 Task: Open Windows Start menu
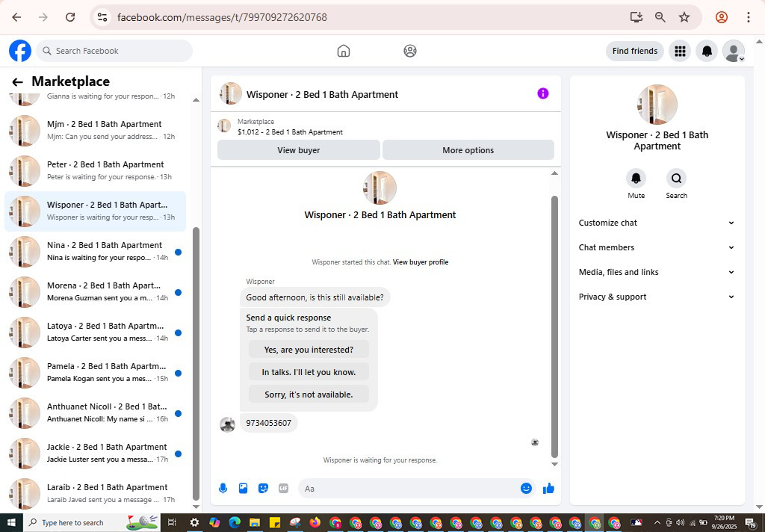10,523
